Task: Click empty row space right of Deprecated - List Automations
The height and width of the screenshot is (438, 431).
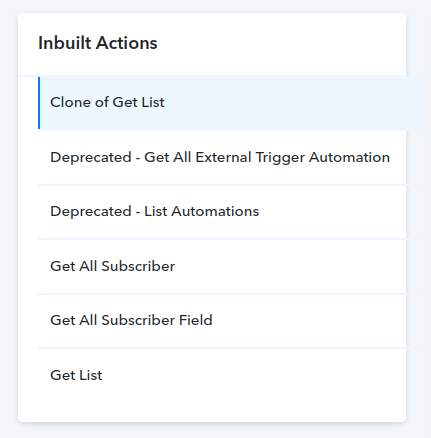Action: click(x=332, y=212)
